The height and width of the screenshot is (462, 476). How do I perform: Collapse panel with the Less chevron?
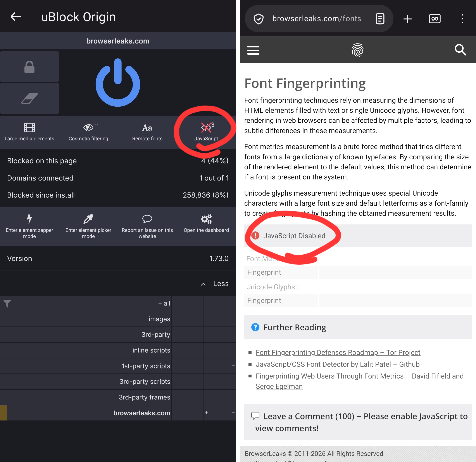(215, 284)
